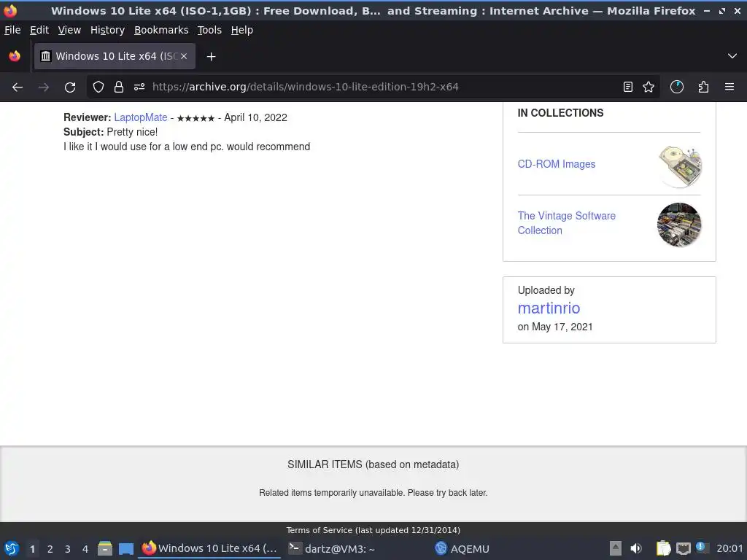
Task: Open the file manager taskbar icon
Action: 105,548
